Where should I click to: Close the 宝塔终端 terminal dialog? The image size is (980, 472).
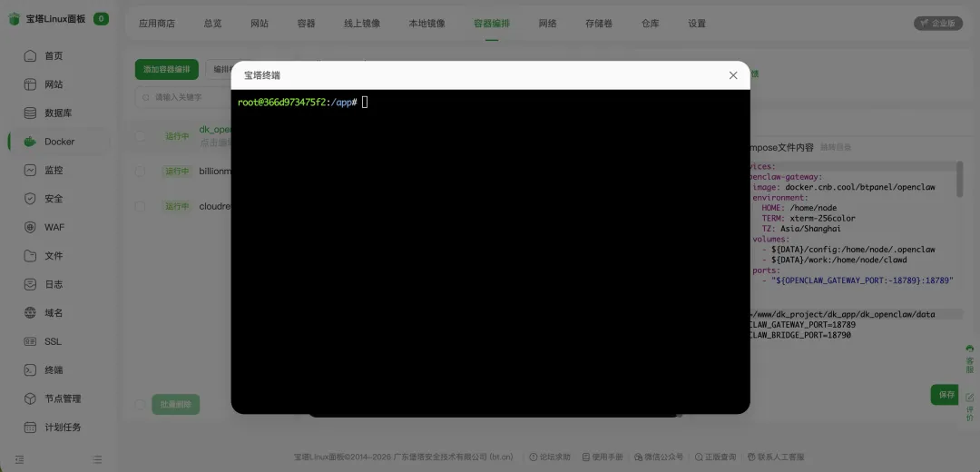[733, 75]
